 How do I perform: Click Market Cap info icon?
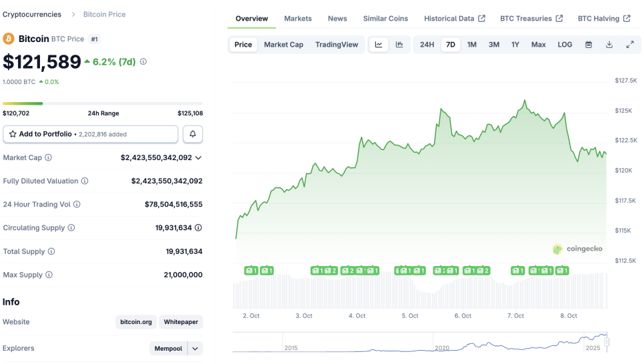(48, 158)
